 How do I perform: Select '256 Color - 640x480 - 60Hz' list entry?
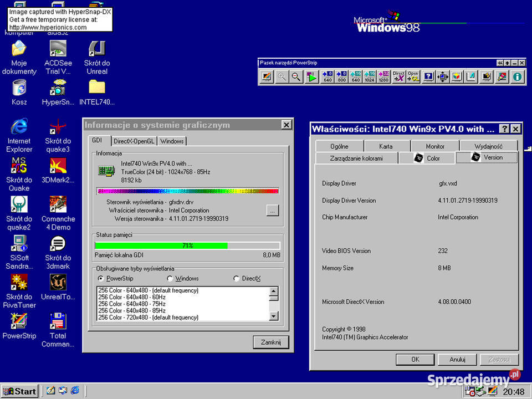(183, 297)
